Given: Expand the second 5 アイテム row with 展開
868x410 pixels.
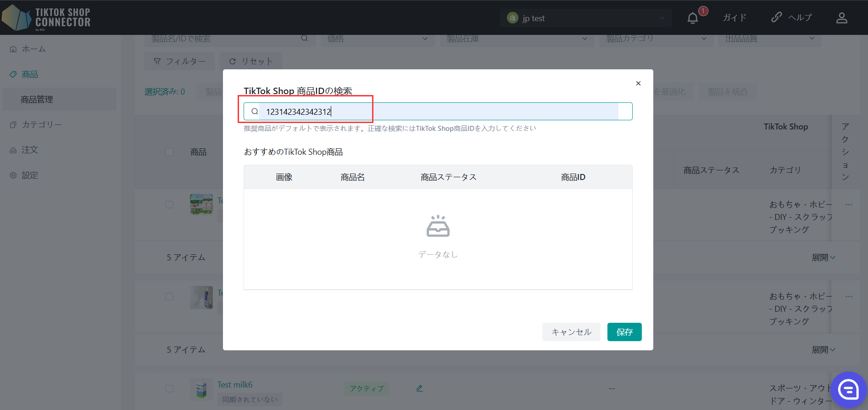Looking at the screenshot, I should point(823,350).
